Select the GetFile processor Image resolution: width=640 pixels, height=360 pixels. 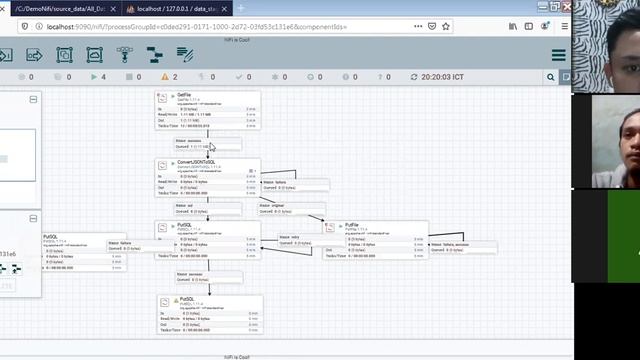pyautogui.click(x=208, y=110)
